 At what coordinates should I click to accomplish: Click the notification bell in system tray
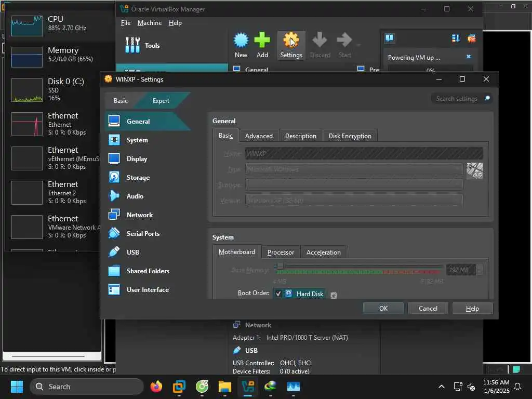[x=517, y=387]
